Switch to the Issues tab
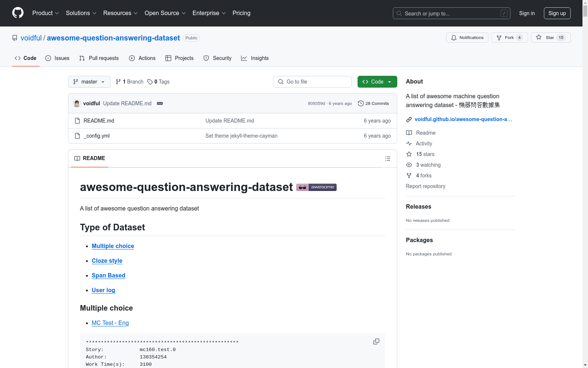This screenshot has width=588, height=368. [x=57, y=58]
